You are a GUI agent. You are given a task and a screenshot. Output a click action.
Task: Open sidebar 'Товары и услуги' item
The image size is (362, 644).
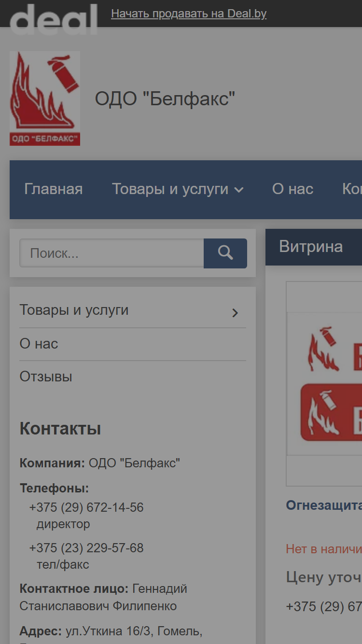(x=74, y=310)
